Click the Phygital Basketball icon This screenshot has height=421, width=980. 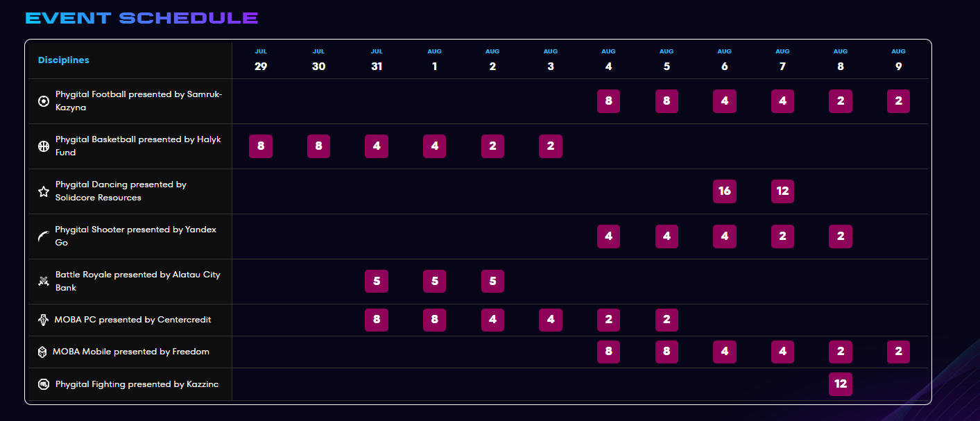(44, 146)
